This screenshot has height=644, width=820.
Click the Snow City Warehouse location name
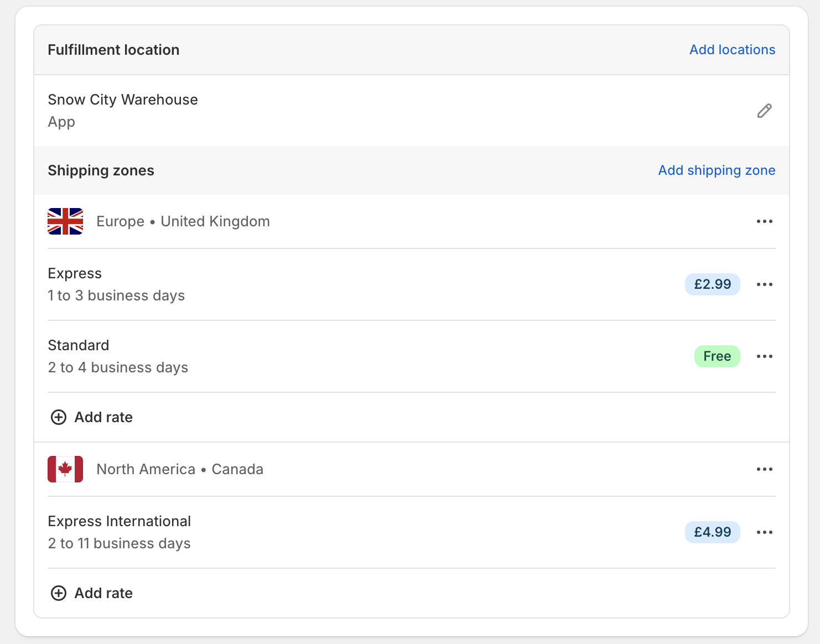(123, 100)
